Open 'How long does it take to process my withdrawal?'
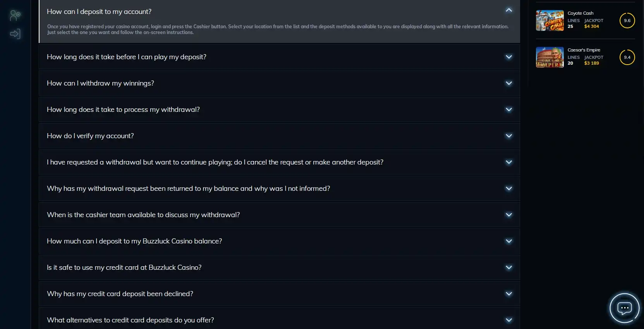 tap(123, 110)
